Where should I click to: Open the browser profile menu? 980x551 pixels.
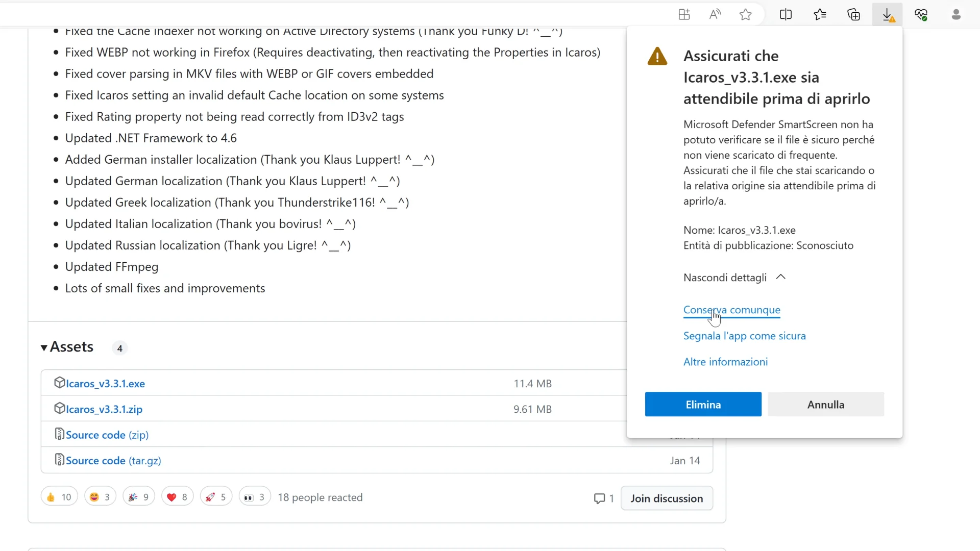tap(956, 14)
